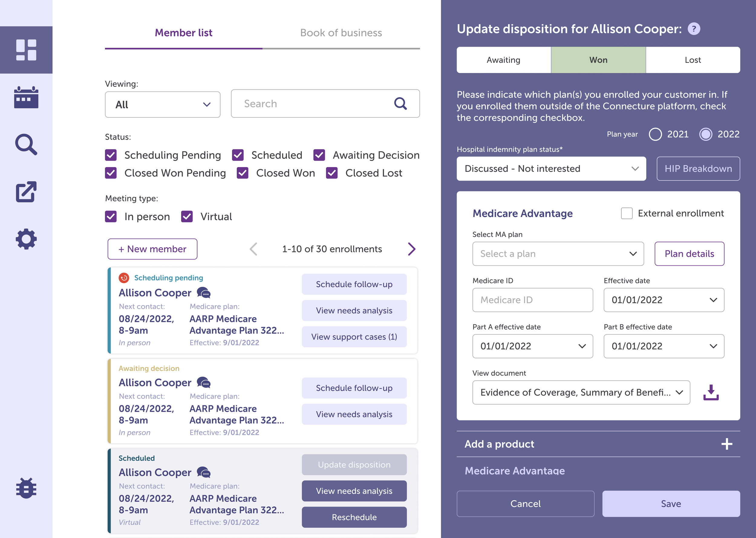Image resolution: width=756 pixels, height=538 pixels.
Task: Open the View document dropdown
Action: pos(581,392)
